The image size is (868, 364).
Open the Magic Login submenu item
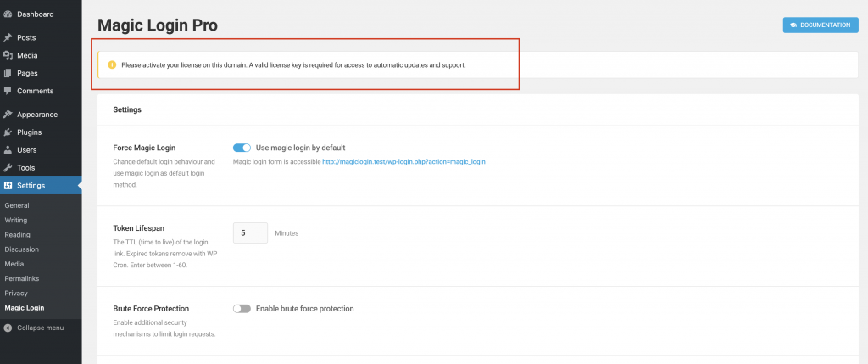coord(25,308)
